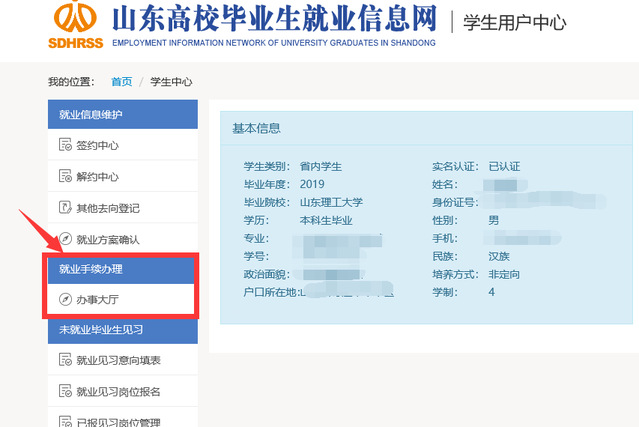The image size is (639, 427).
Task: Click the compass icon beside 办事大厅
Action: pyautogui.click(x=66, y=299)
